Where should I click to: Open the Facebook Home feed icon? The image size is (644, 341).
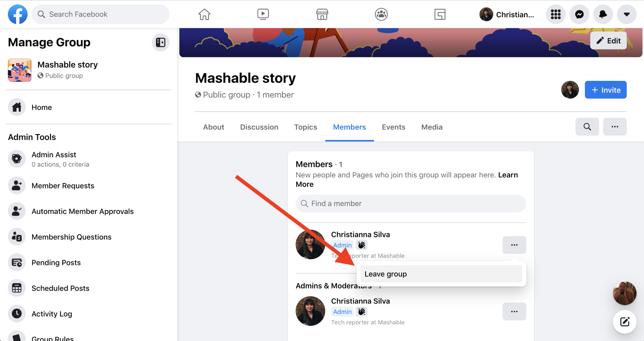[204, 14]
